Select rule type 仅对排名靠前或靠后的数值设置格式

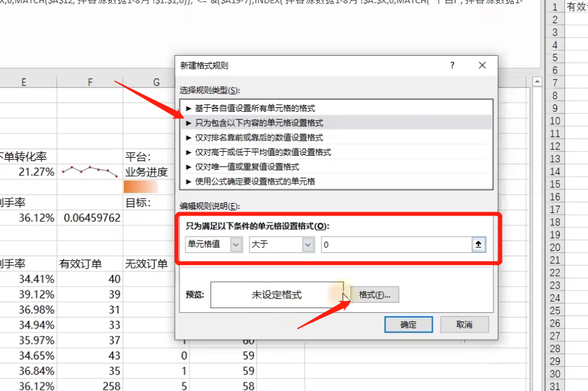point(335,137)
